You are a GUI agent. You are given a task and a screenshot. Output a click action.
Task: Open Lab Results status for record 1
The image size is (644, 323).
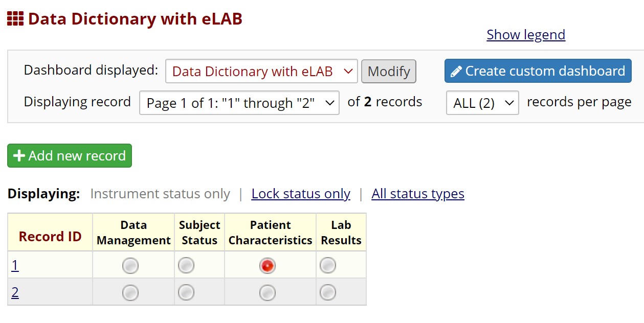tap(328, 265)
